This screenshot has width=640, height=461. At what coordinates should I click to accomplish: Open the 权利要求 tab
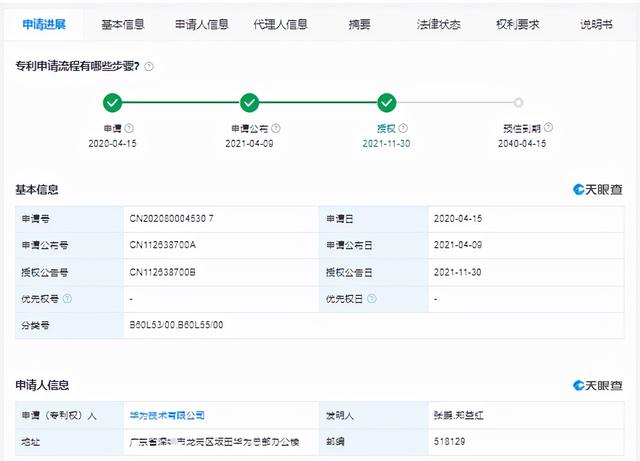(x=518, y=24)
